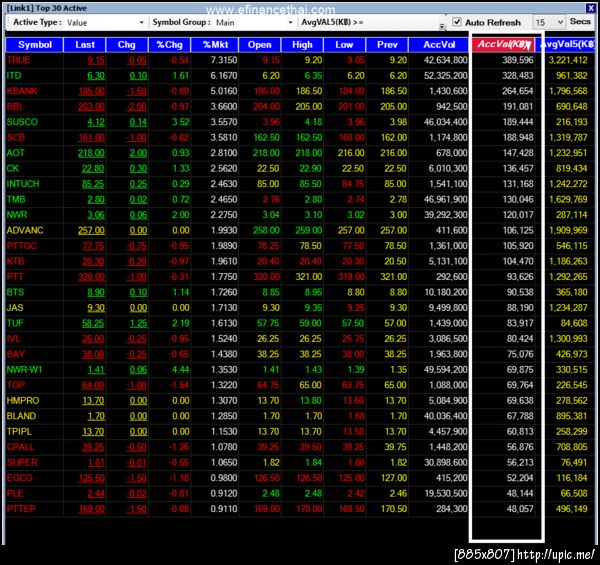Click PTTEP AvgVal5 value 496,149

(572, 509)
